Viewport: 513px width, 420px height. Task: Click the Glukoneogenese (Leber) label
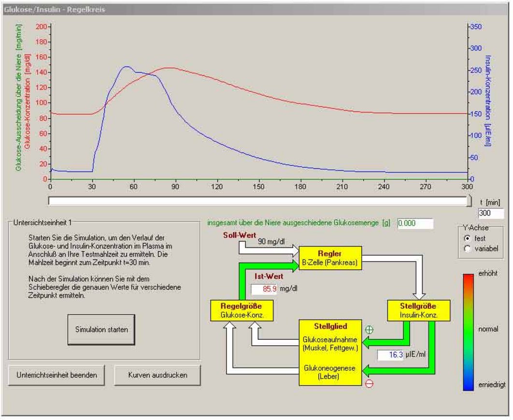330,372
